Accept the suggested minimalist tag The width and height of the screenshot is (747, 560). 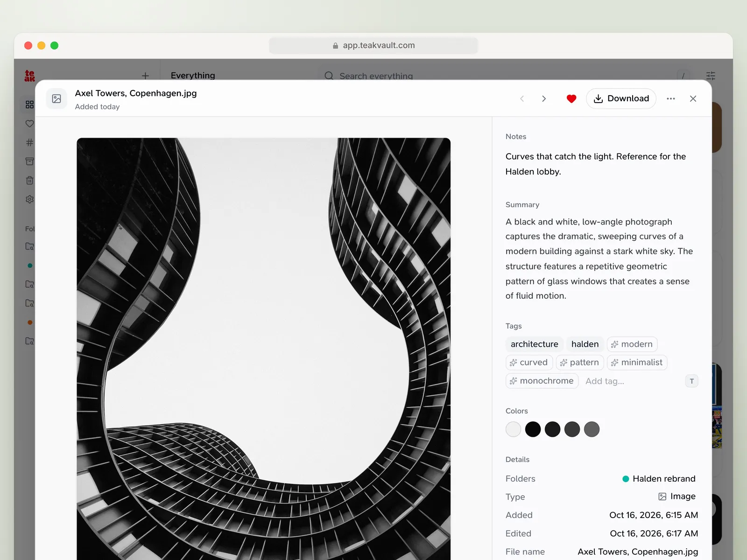point(637,363)
